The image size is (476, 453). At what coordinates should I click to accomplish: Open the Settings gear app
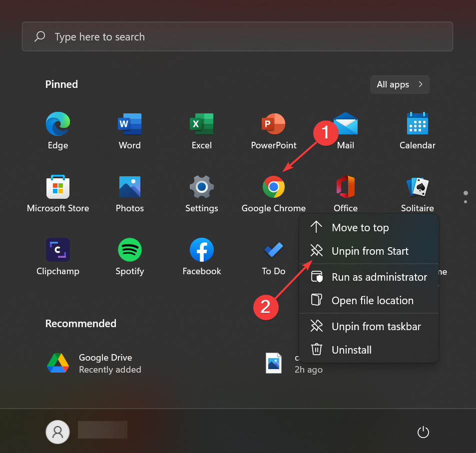click(202, 187)
